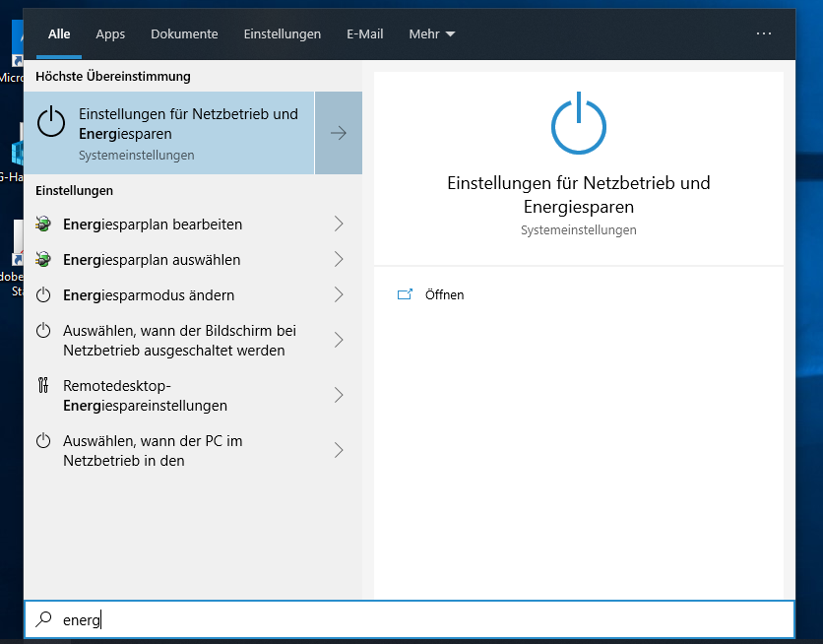Switch to the Einstellungen tab

tap(282, 34)
